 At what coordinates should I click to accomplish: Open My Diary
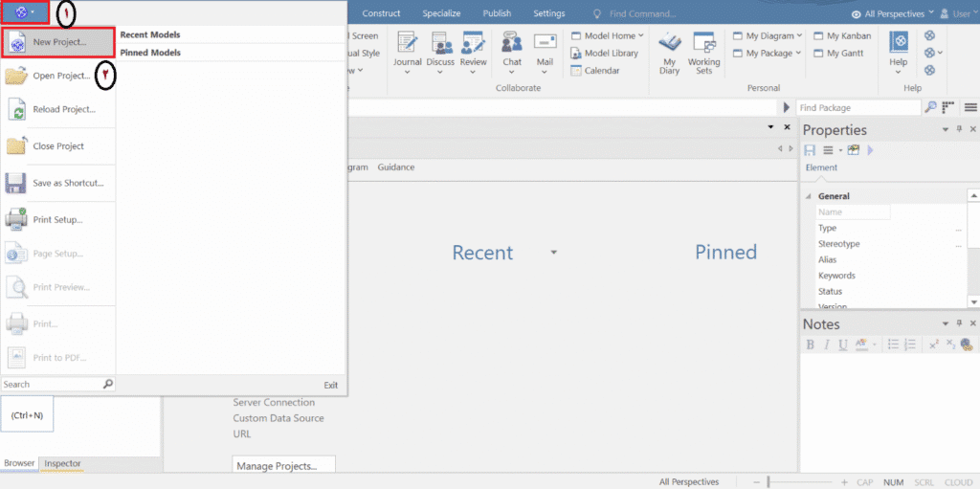pos(669,53)
